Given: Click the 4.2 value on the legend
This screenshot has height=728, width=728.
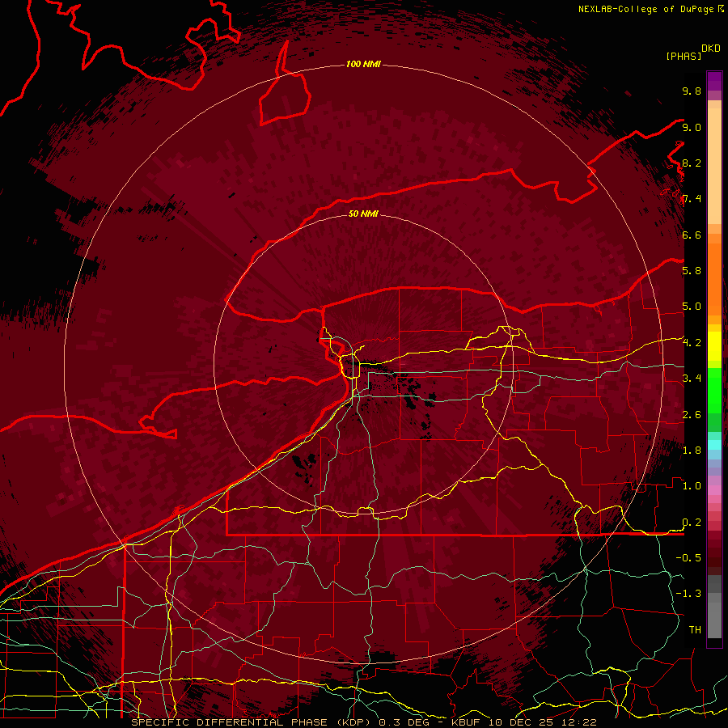Looking at the screenshot, I should click(x=692, y=343).
